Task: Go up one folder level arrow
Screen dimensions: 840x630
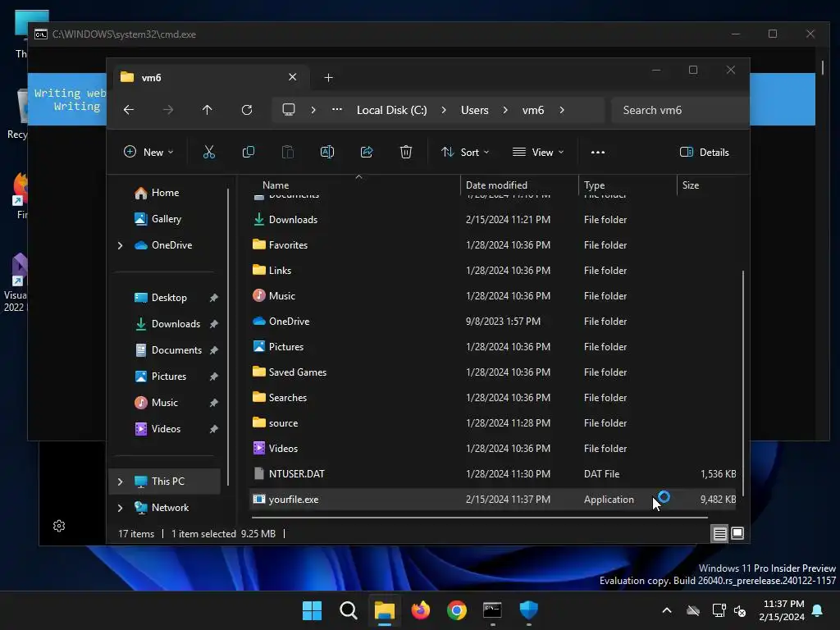Action: tap(208, 110)
